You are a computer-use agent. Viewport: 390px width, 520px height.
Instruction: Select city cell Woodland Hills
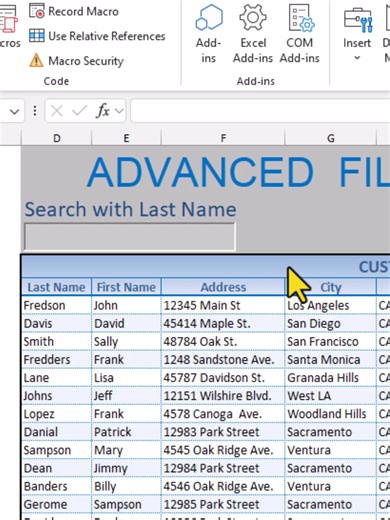(x=331, y=414)
